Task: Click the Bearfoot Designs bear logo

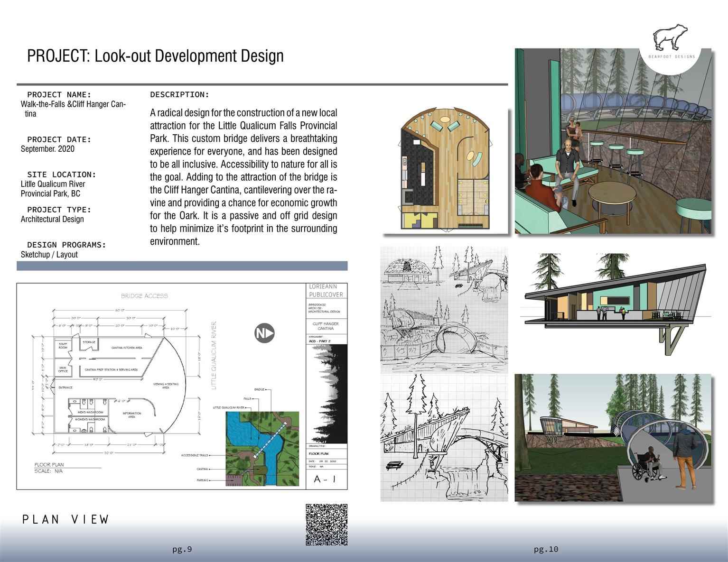Action: pos(670,38)
